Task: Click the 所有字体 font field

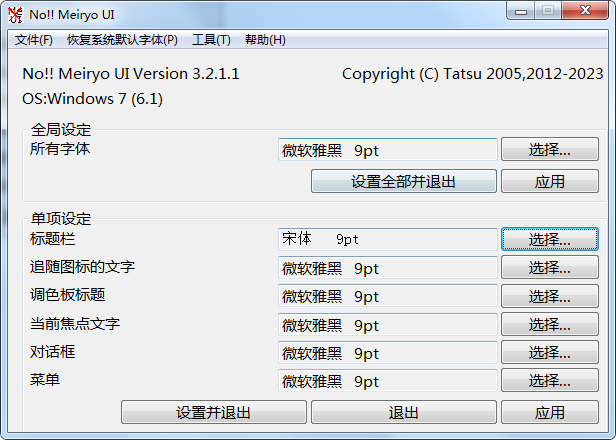Action: [387, 150]
